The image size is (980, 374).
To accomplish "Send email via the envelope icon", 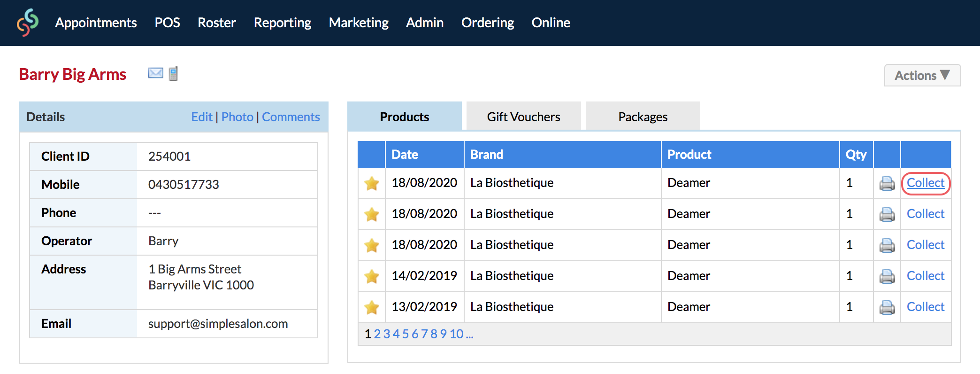I will pyautogui.click(x=156, y=73).
